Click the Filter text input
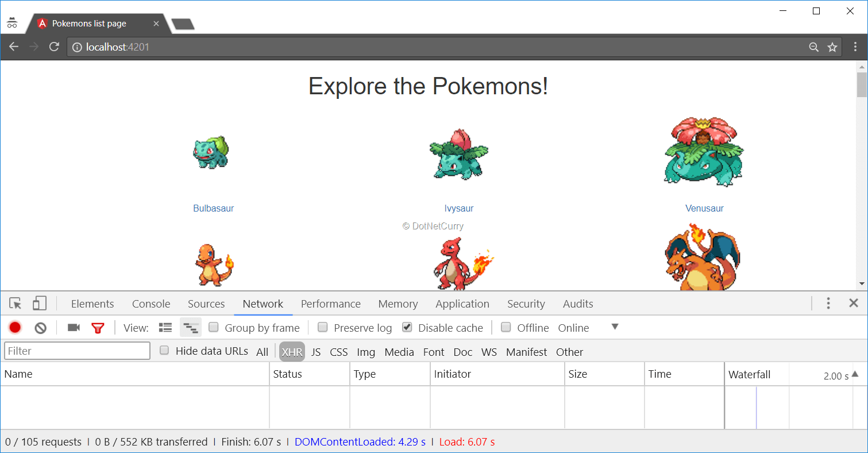The image size is (868, 453). (77, 351)
